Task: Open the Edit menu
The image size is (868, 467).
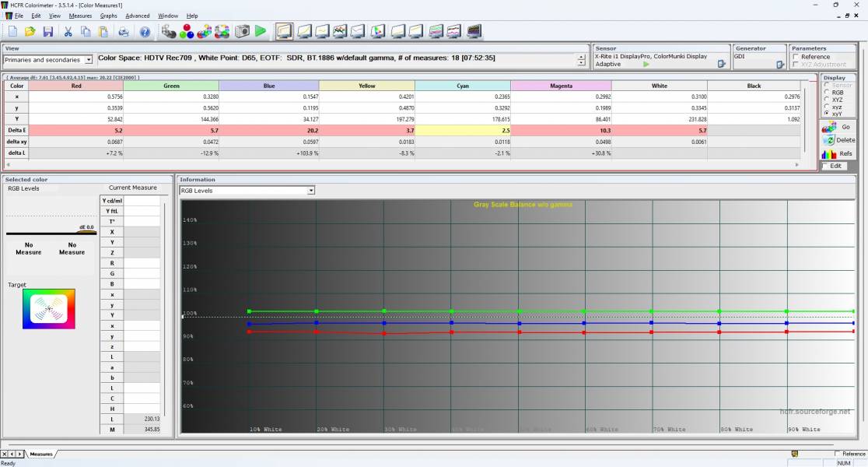Action: click(x=36, y=16)
